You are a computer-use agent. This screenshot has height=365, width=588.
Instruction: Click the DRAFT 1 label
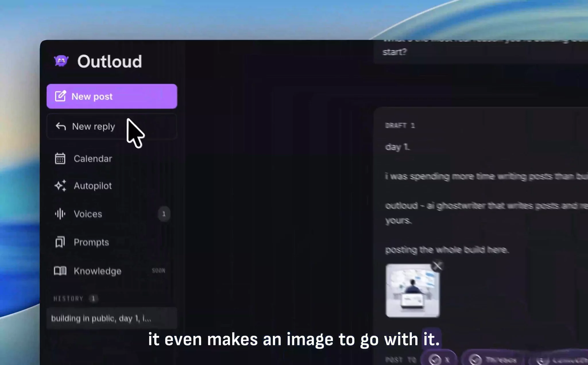pyautogui.click(x=400, y=126)
